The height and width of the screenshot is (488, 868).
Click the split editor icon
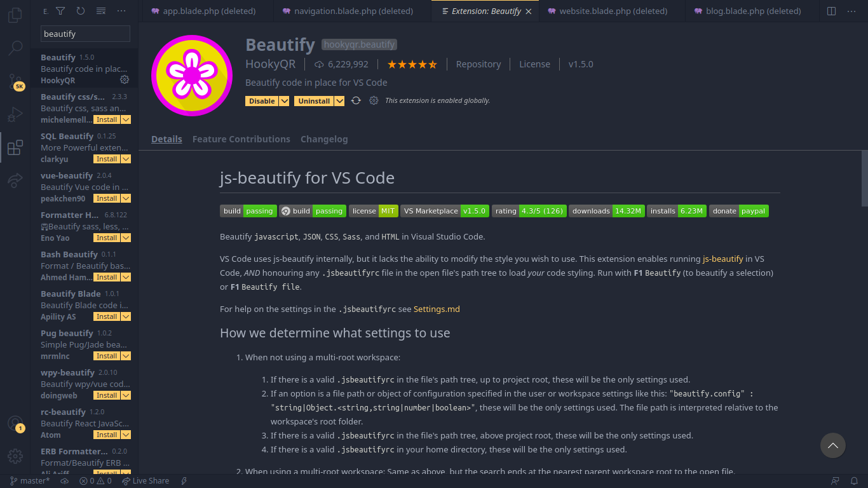coord(831,11)
